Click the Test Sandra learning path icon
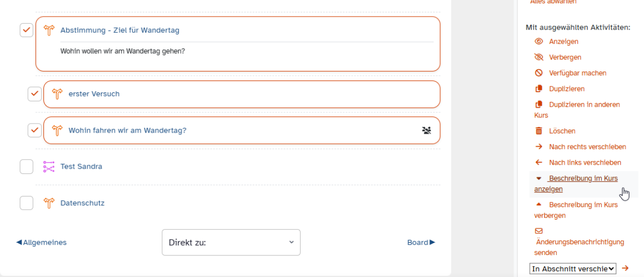This screenshot has width=644, height=277. (x=49, y=166)
